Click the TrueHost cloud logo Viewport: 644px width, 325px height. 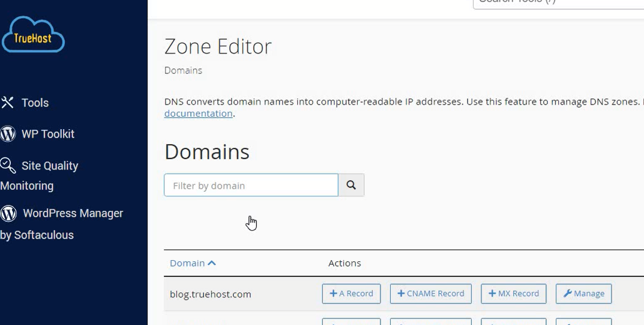coord(33,34)
